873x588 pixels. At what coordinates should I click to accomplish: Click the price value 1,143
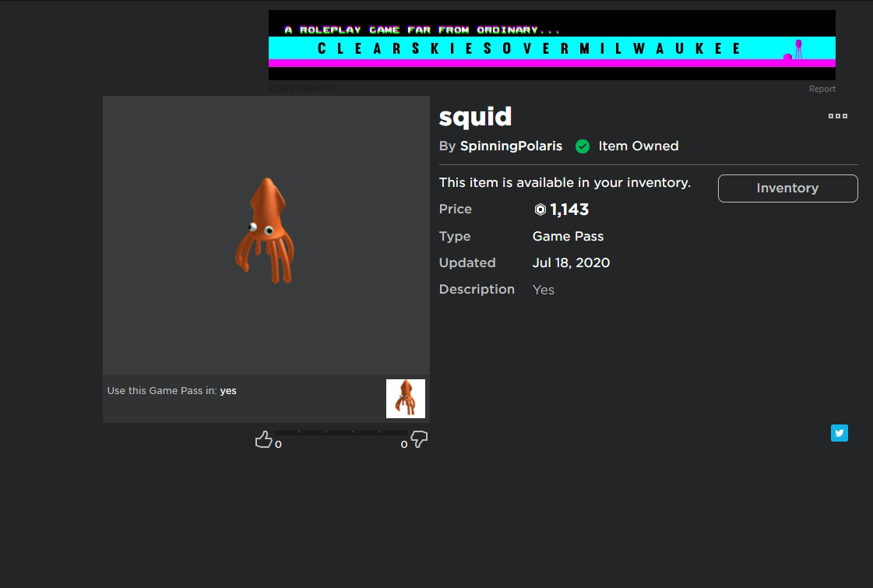(x=569, y=209)
